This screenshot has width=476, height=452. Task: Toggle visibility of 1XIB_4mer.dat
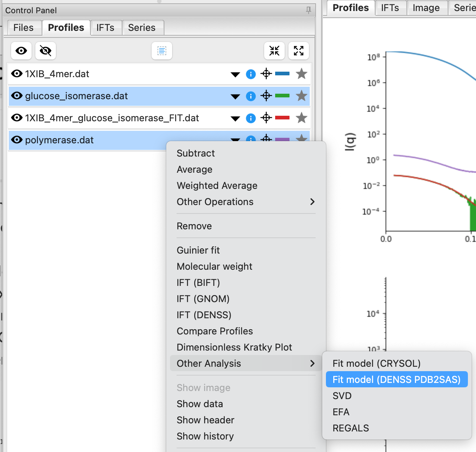17,74
